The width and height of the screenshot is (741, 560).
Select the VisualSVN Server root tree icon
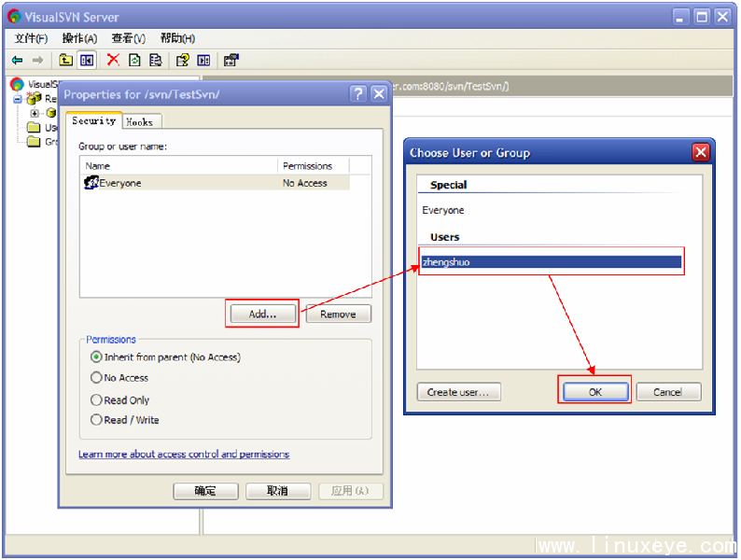(17, 84)
